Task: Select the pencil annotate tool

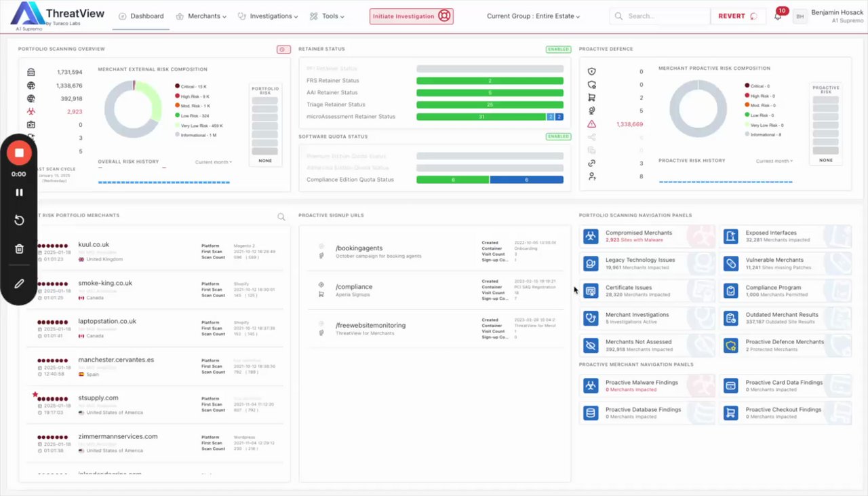Action: tap(19, 284)
